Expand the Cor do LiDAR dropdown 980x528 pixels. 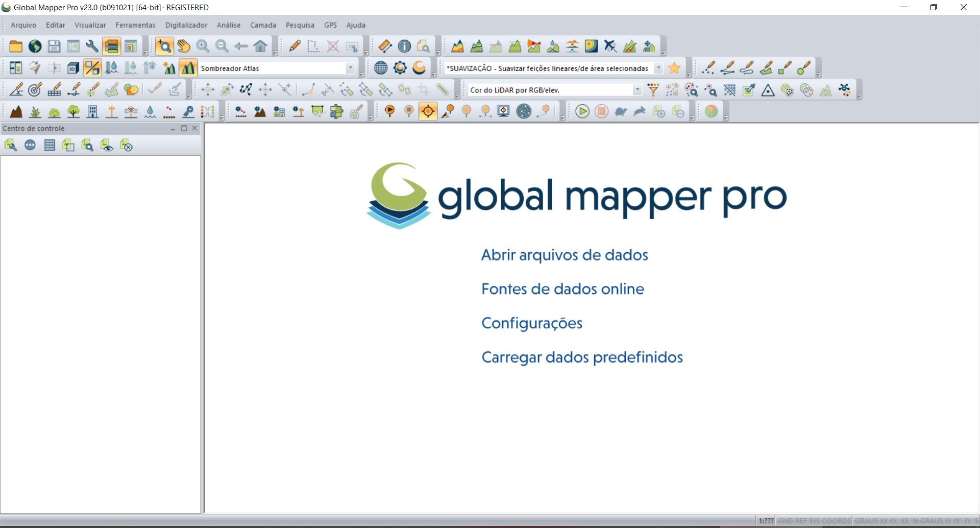[637, 90]
